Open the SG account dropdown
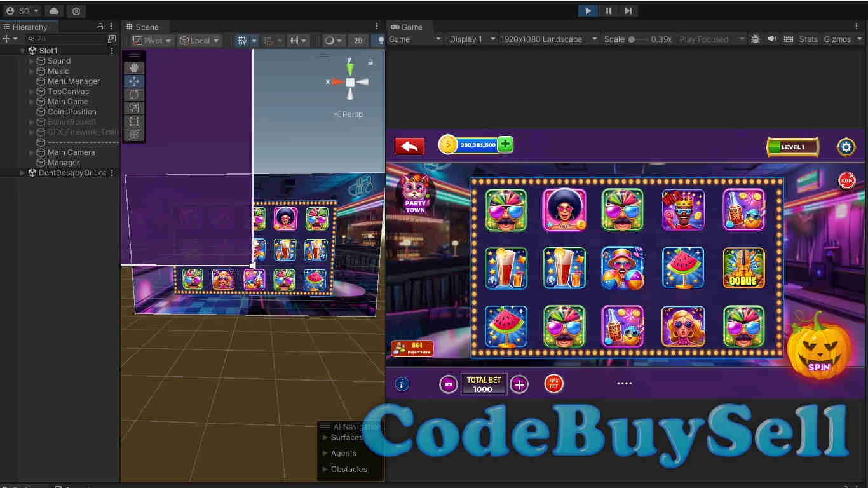Image resolution: width=868 pixels, height=488 pixels. tap(23, 11)
